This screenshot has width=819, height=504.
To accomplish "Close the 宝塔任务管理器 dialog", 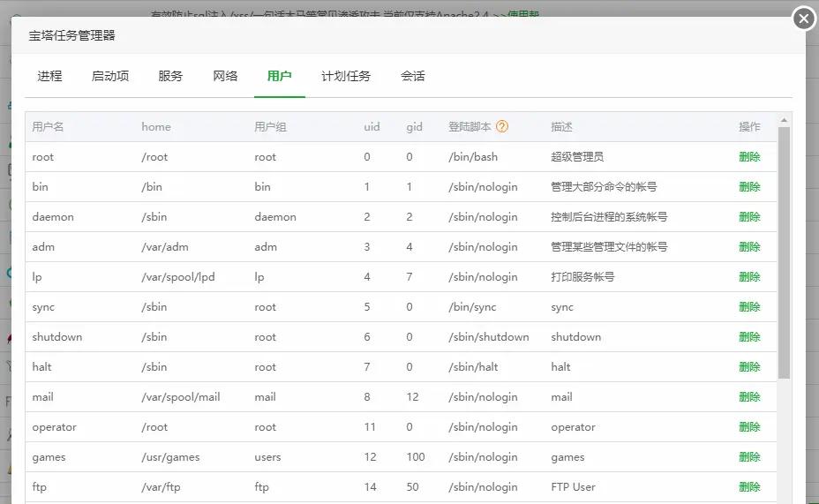I will click(803, 18).
